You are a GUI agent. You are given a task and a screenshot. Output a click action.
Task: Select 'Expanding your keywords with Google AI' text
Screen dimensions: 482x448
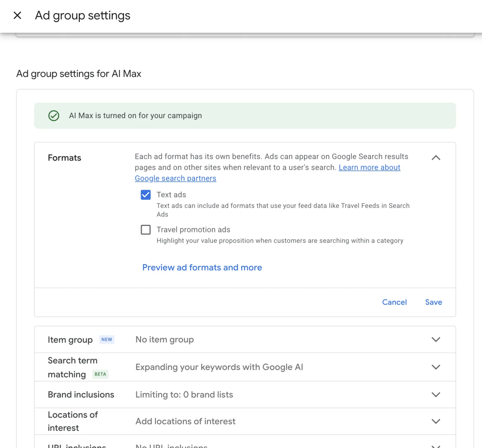coord(219,367)
